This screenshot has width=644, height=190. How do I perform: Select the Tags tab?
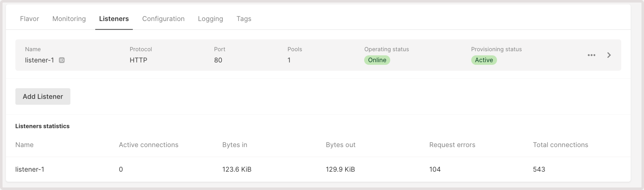coord(244,19)
